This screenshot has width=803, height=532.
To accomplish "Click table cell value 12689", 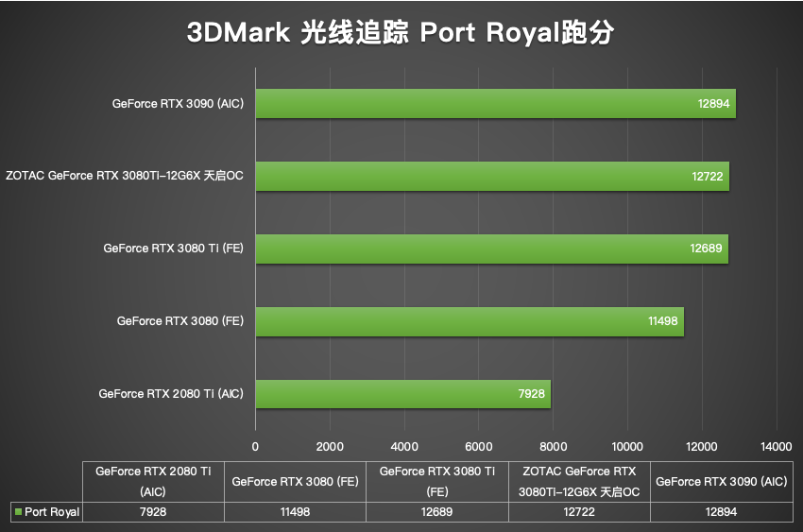I will tap(436, 511).
